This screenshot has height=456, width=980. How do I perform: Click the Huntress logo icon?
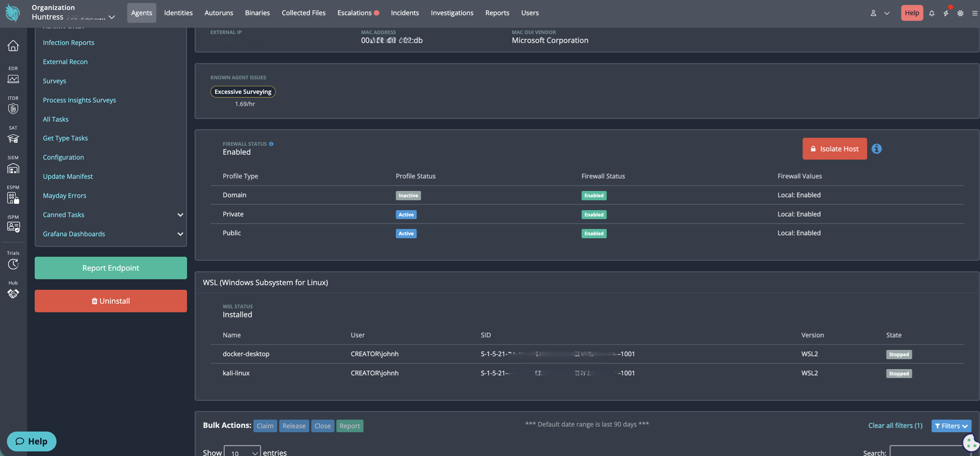coord(13,13)
